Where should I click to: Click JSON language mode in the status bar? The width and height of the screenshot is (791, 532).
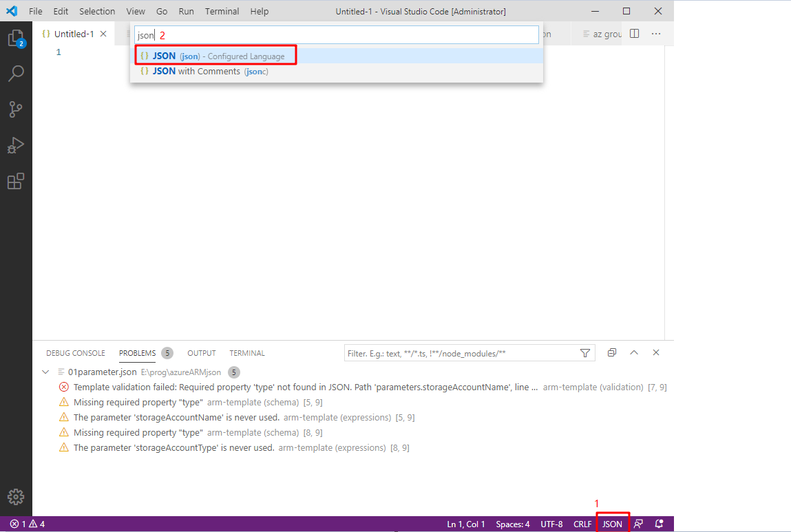(612, 524)
